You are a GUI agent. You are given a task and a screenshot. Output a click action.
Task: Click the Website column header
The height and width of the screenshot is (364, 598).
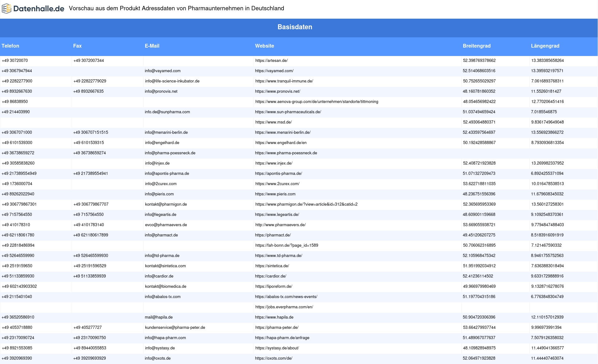coord(264,46)
